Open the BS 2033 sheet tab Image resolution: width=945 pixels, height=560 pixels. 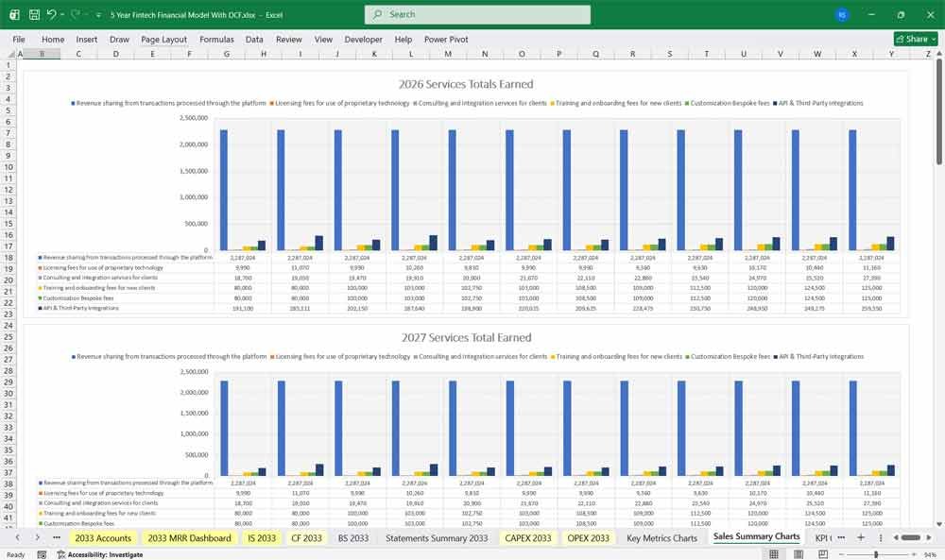pos(353,538)
